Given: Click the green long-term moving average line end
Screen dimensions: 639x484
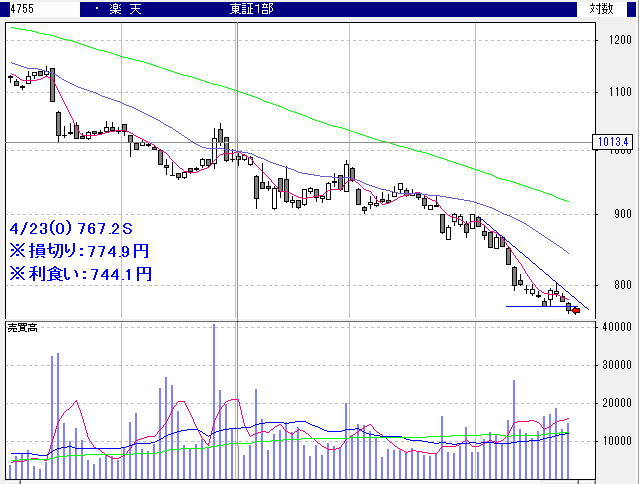Looking at the screenshot, I should pyautogui.click(x=566, y=201).
